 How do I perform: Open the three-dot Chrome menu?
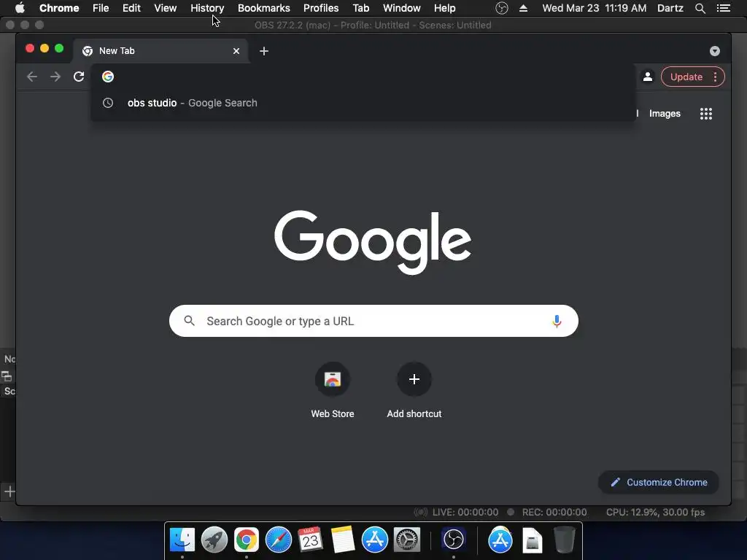715,77
